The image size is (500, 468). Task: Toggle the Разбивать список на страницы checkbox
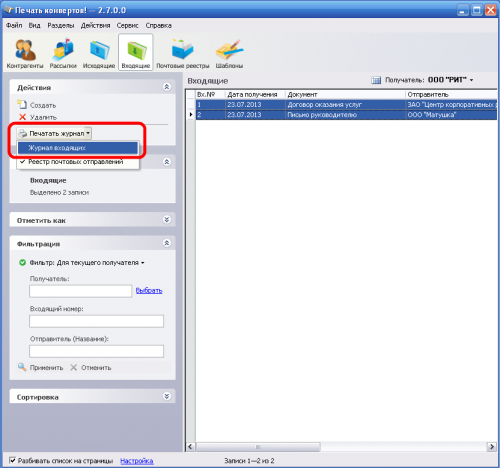12,460
